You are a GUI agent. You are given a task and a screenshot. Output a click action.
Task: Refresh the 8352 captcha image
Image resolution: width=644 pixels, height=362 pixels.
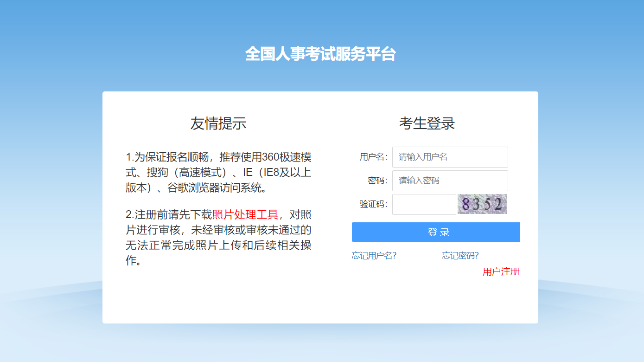pyautogui.click(x=482, y=204)
